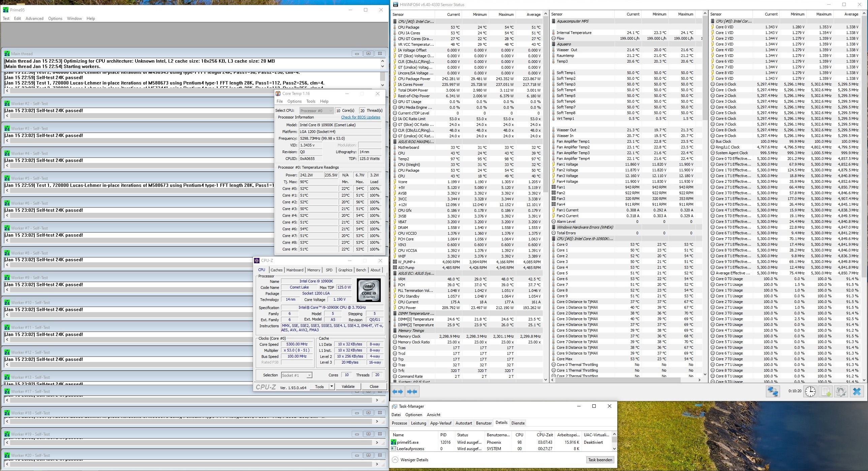This screenshot has height=471, width=868.
Task: Open Task Manager Leistung tab
Action: click(x=418, y=423)
